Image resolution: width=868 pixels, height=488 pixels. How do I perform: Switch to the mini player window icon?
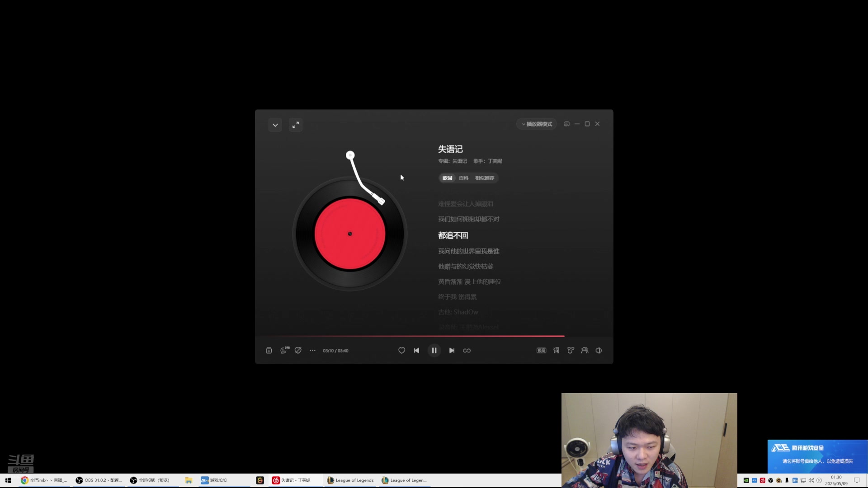click(x=566, y=124)
